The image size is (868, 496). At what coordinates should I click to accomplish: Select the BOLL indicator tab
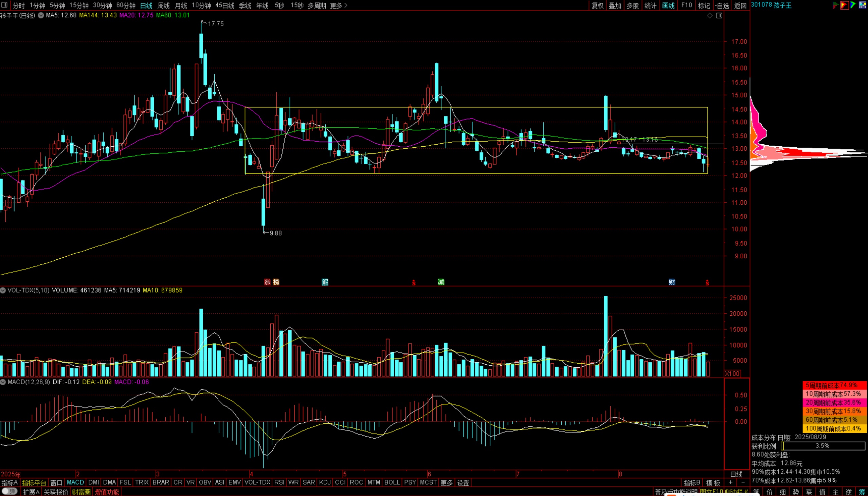392,482
